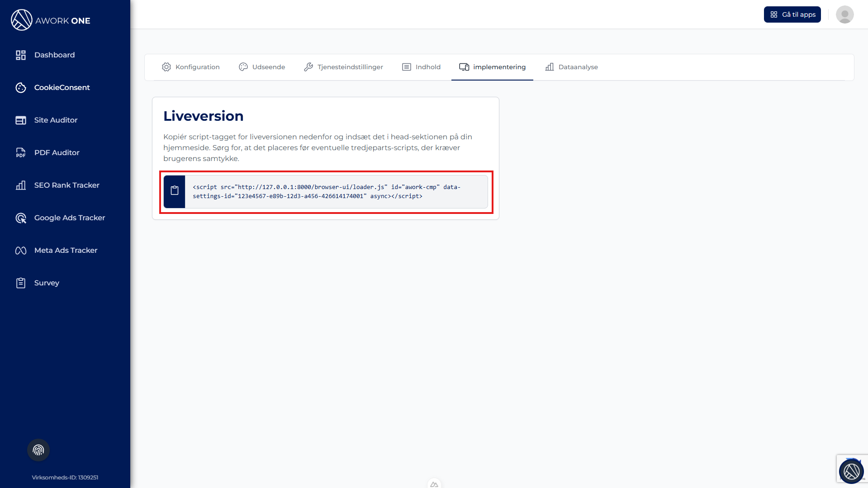Select SEO Rank Tracker
This screenshot has height=488, width=868.
click(x=66, y=185)
